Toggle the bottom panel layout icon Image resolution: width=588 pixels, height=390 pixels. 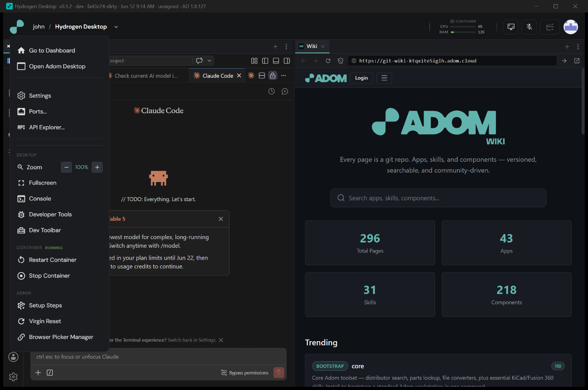tap(276, 61)
